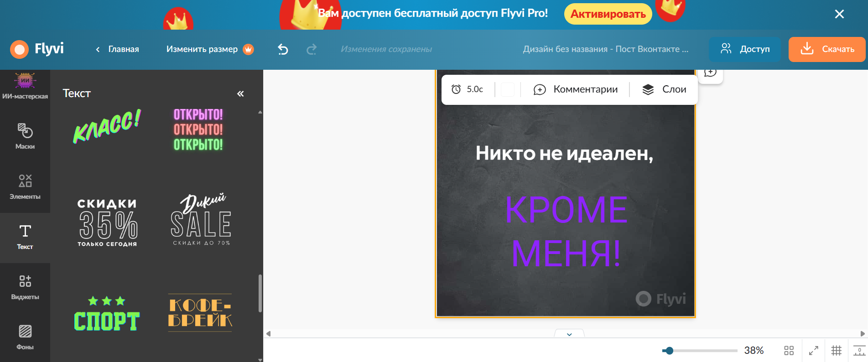
Task: Open the AI workshop sidebar icon
Action: pyautogui.click(x=25, y=86)
